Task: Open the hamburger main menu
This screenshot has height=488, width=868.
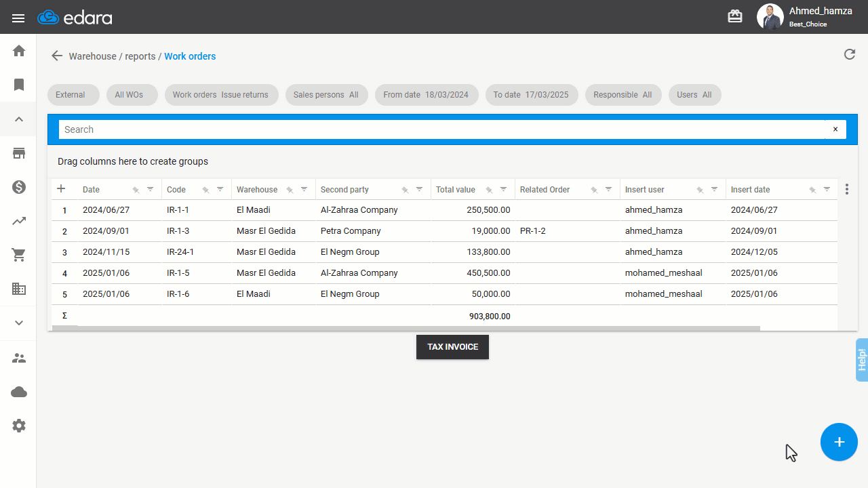Action: pos(18,18)
